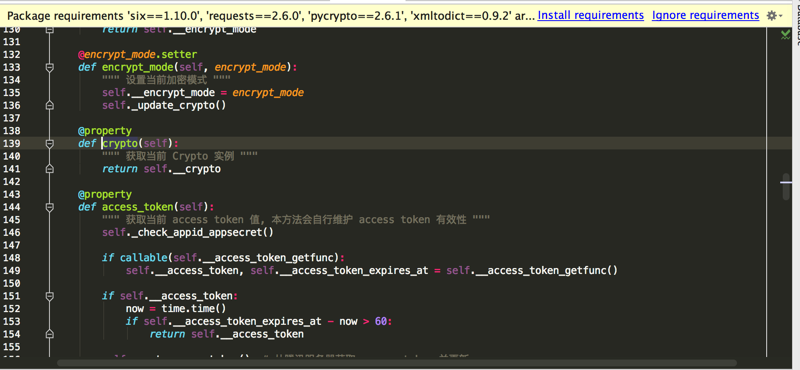Click the callable keyword on line 148
Screen dimensions: 800x370
tap(143, 258)
